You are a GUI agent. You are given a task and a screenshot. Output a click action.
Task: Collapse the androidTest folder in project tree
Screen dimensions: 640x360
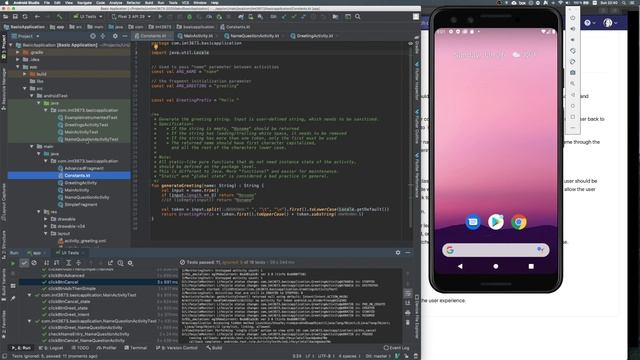(32, 96)
